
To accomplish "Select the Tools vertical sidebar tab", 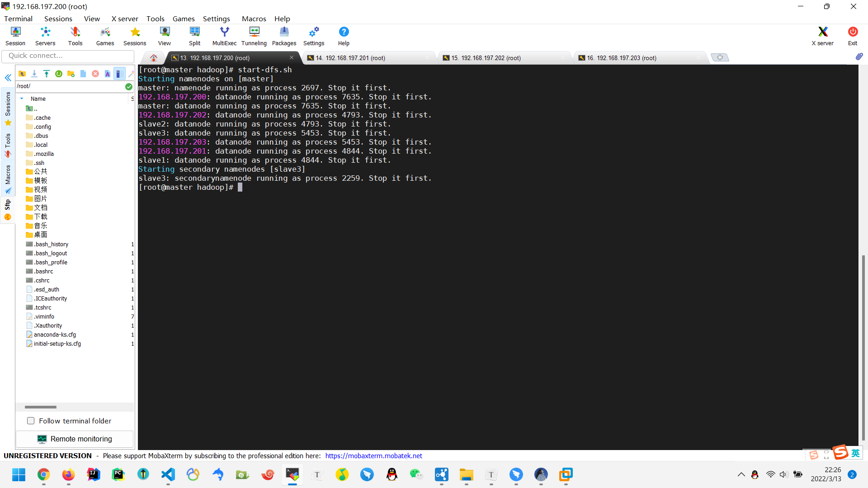I will (8, 145).
